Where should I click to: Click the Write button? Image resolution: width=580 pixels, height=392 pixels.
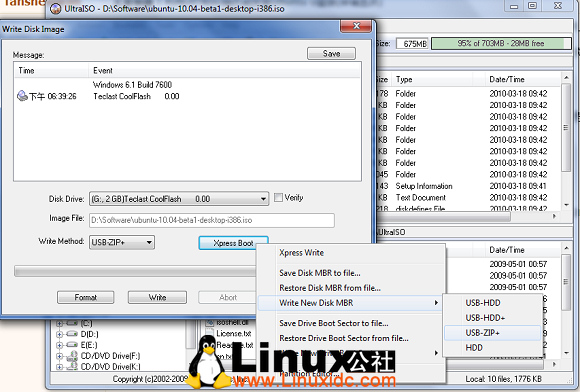point(157,297)
